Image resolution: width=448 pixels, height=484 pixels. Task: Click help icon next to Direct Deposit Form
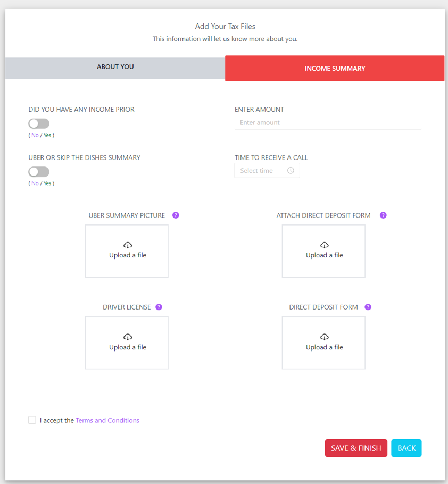[x=368, y=307]
